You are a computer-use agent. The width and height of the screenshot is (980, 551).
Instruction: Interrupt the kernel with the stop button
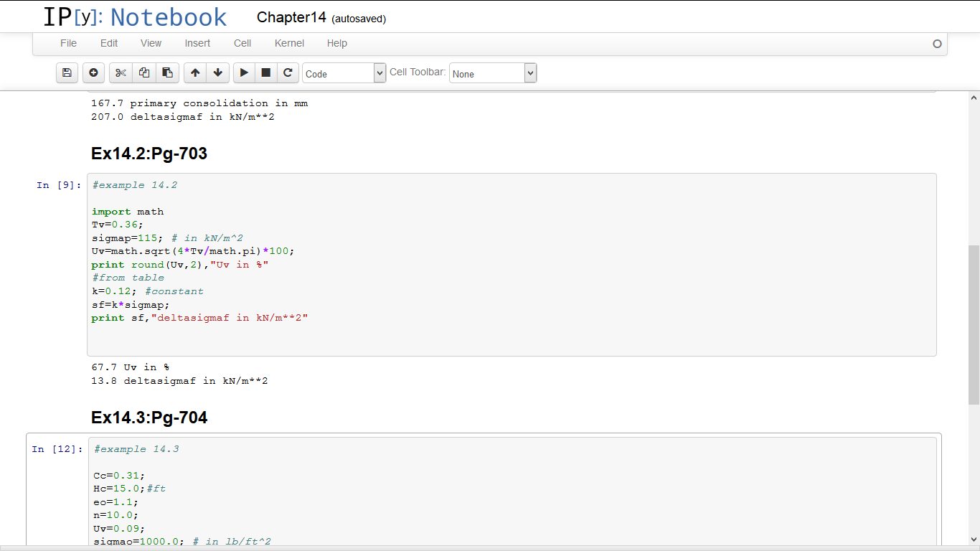(x=265, y=72)
